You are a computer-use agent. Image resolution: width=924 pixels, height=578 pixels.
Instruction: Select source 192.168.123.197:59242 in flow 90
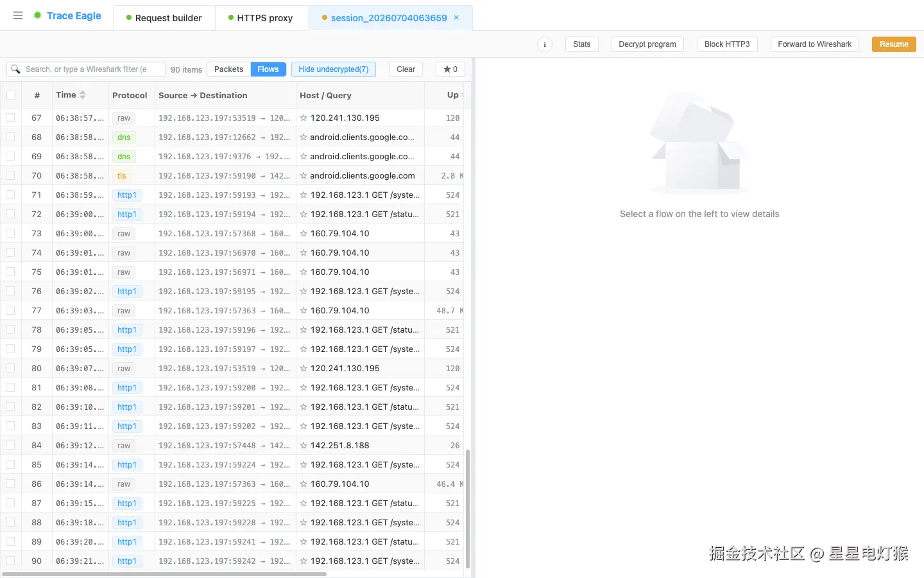(x=207, y=561)
